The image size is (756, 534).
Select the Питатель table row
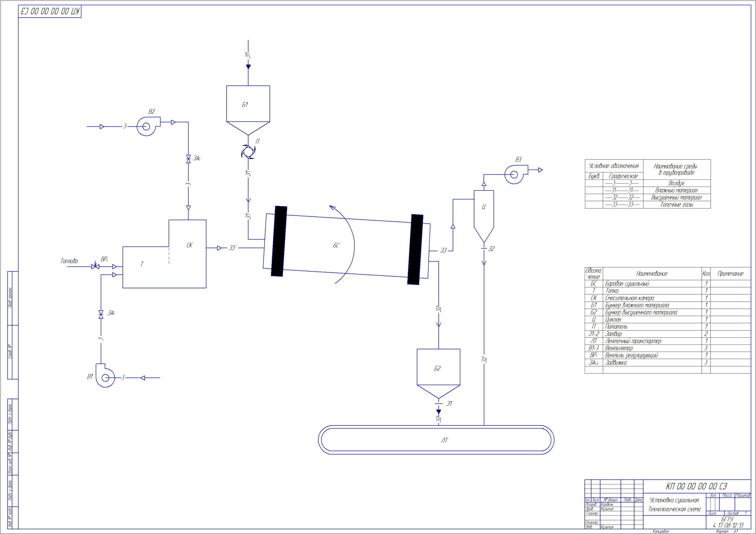(668, 326)
